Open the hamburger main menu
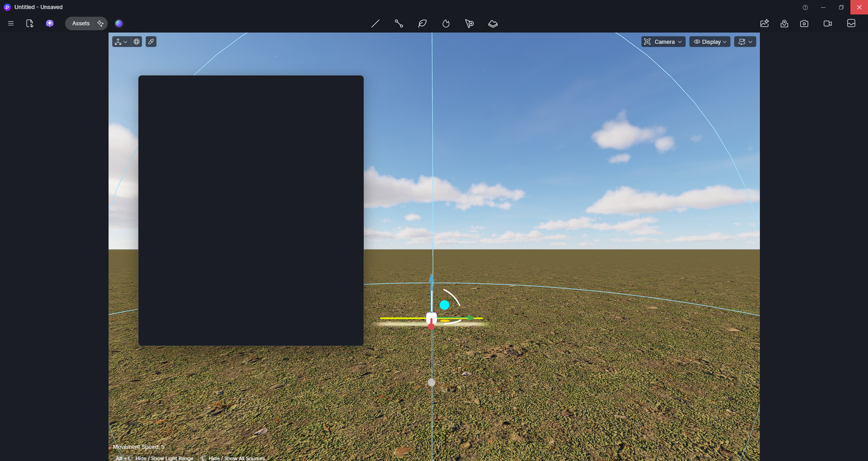Image resolution: width=868 pixels, height=461 pixels. coord(11,24)
